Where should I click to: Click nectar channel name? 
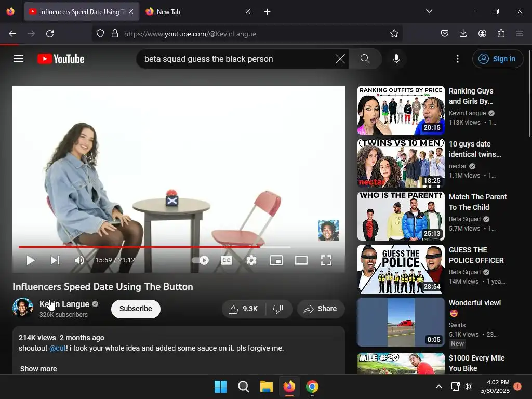pyautogui.click(x=458, y=166)
